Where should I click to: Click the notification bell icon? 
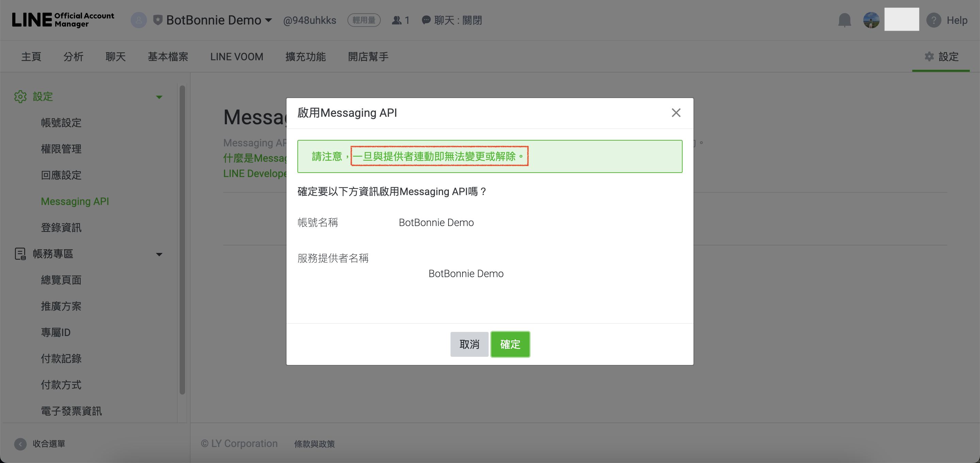point(844,20)
